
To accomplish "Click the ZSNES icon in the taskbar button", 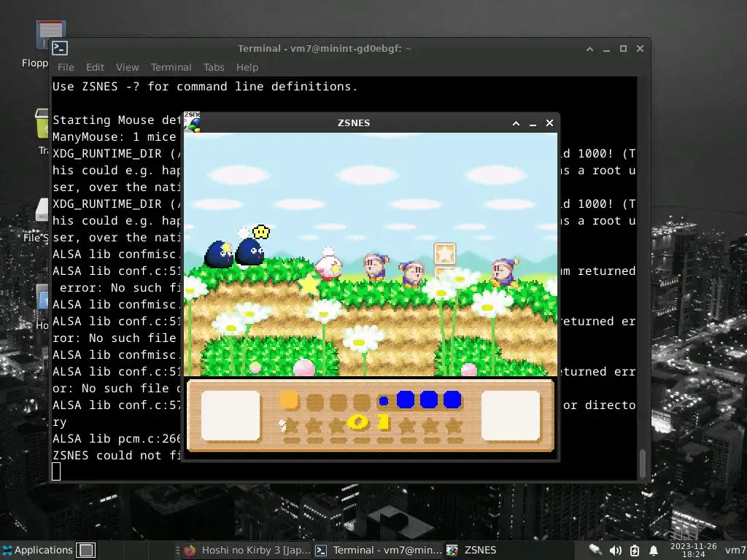I will pos(452,550).
